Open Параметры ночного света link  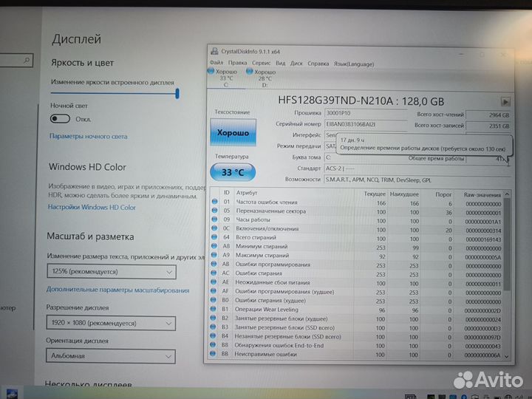(88, 137)
